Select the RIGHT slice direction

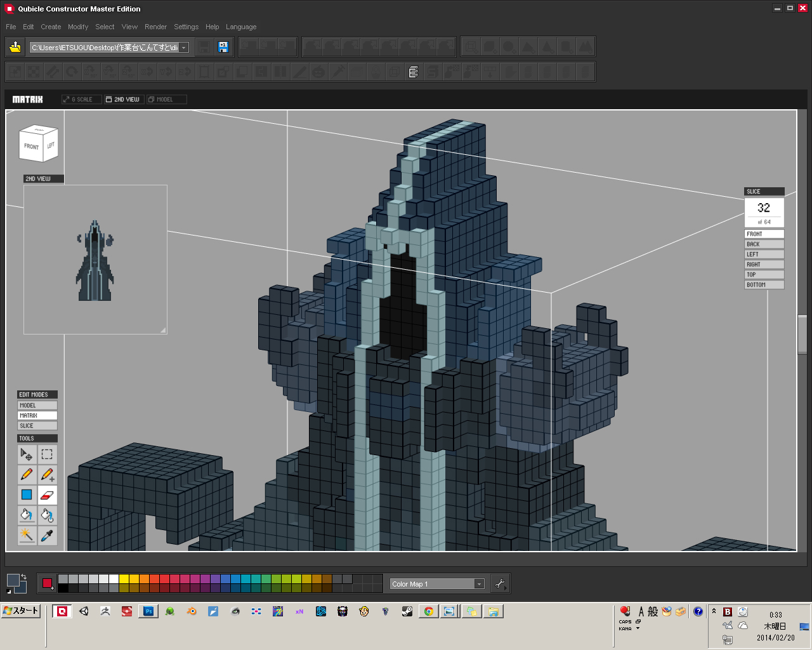point(764,265)
